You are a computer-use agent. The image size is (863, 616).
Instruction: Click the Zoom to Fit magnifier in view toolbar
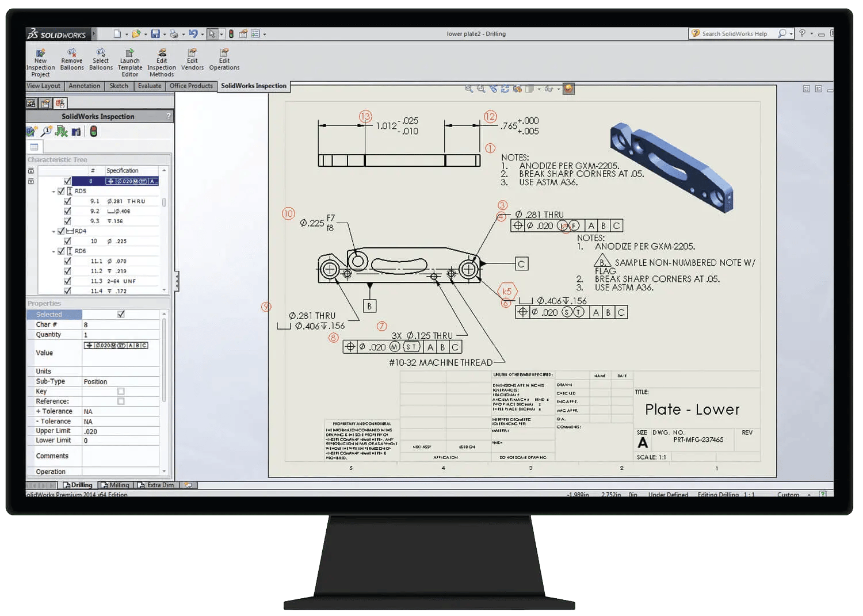[x=469, y=89]
